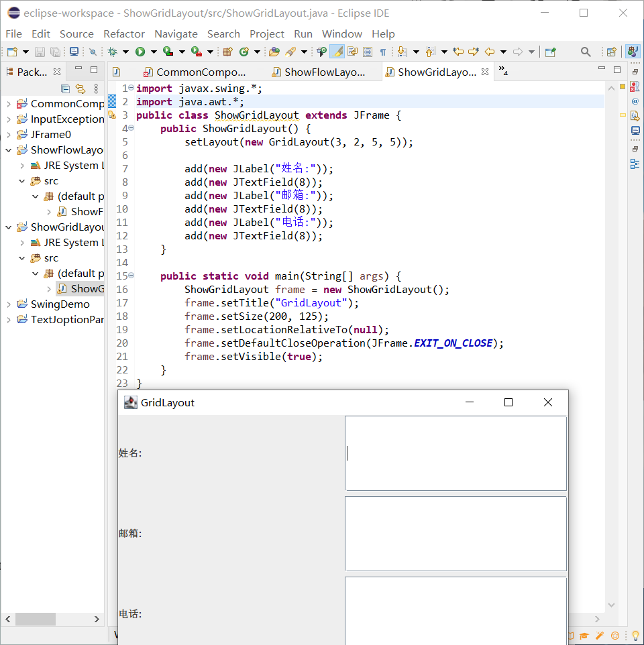This screenshot has width=644, height=645.
Task: Open the Run button dropdown arrow
Action: click(153, 52)
